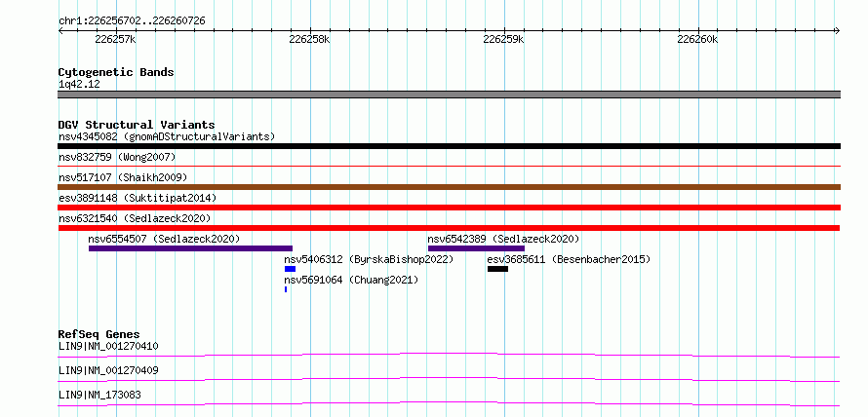Click the esv3685611 (Besenbacher2015) label

pyautogui.click(x=569, y=259)
